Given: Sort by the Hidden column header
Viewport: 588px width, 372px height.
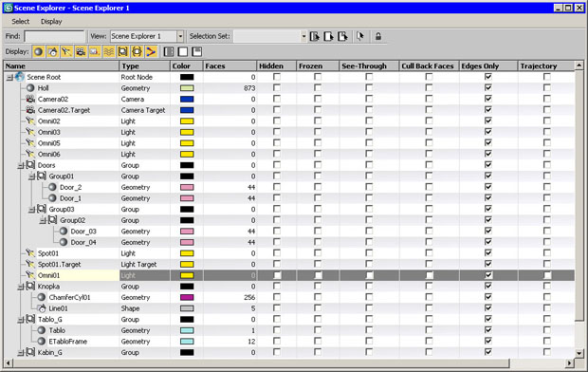Looking at the screenshot, I should point(277,66).
